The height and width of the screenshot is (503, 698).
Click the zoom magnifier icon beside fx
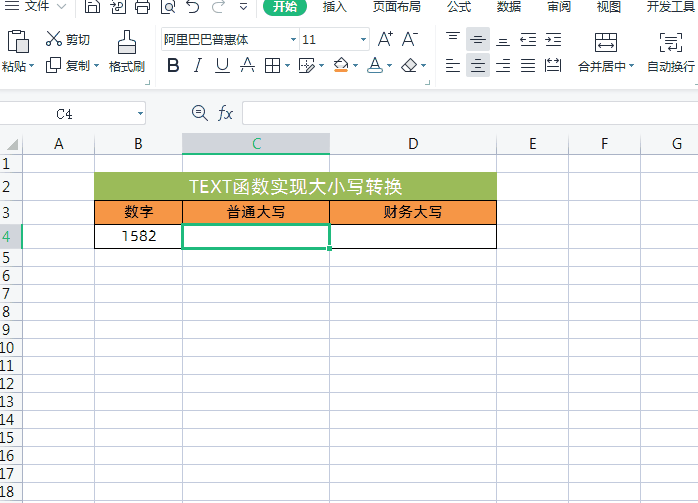[199, 113]
